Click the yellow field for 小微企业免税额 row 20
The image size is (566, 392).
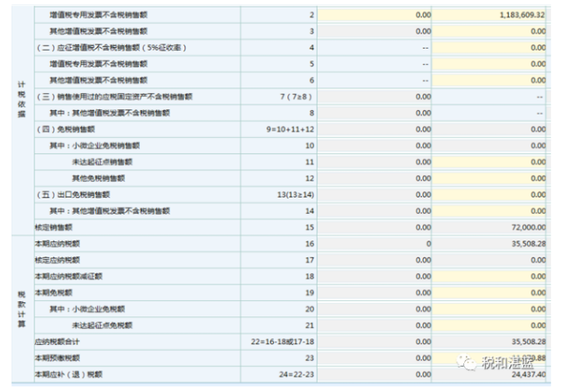click(x=489, y=309)
